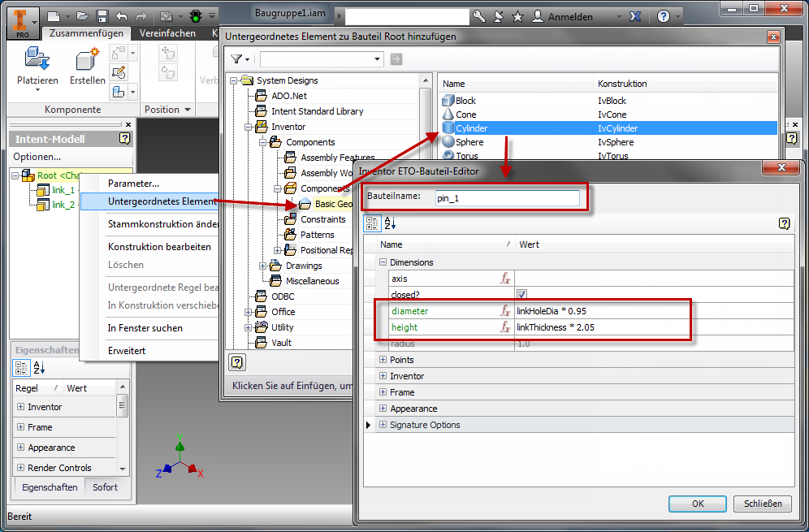Expand the Office tree node
809x532 pixels.
(249, 312)
